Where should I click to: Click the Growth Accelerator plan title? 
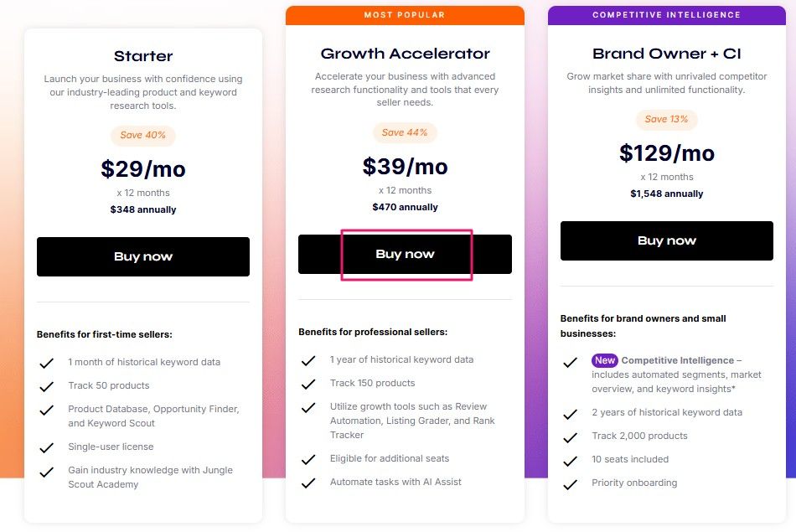click(x=405, y=54)
